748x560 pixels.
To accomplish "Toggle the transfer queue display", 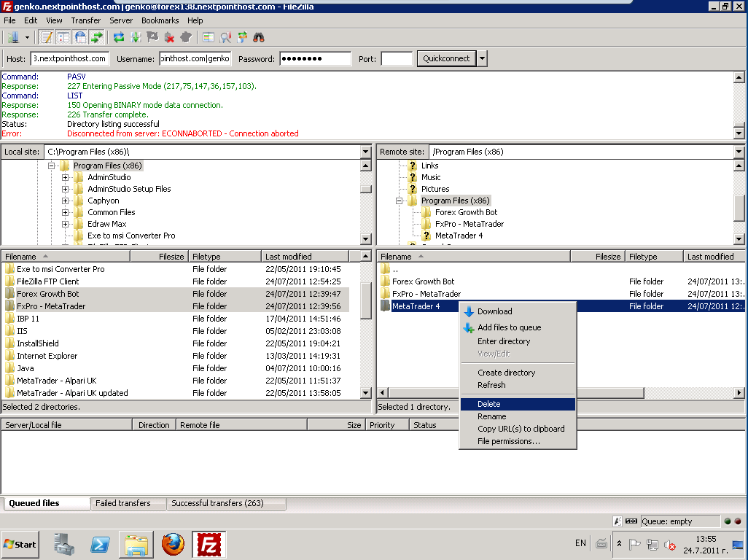I will click(x=97, y=37).
